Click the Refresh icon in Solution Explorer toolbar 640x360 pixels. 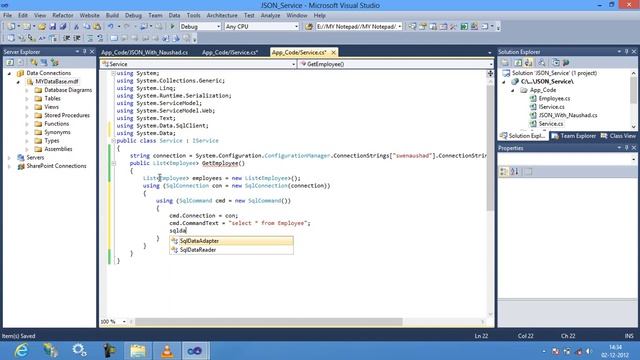(518, 62)
